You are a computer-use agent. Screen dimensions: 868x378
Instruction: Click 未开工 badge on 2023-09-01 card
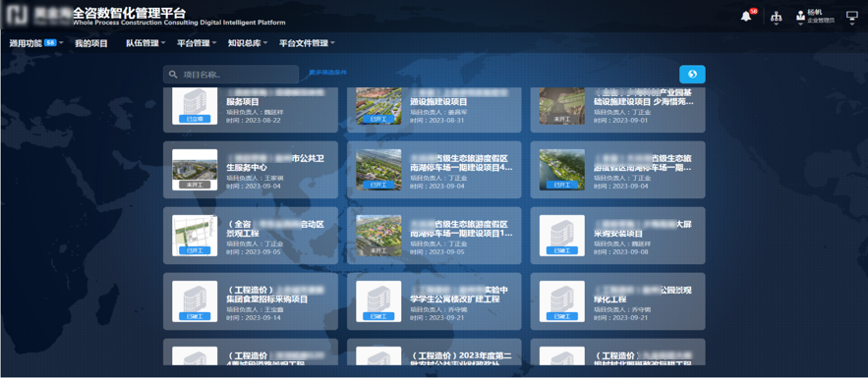click(x=562, y=119)
